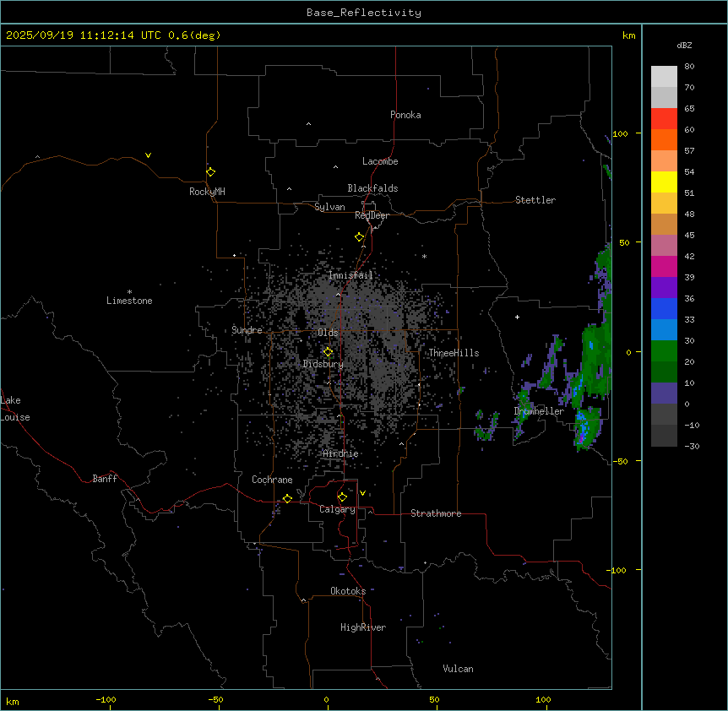This screenshot has width=728, height=711.
Task: Pick the red 65 dBZ legend swatch
Action: tap(664, 119)
